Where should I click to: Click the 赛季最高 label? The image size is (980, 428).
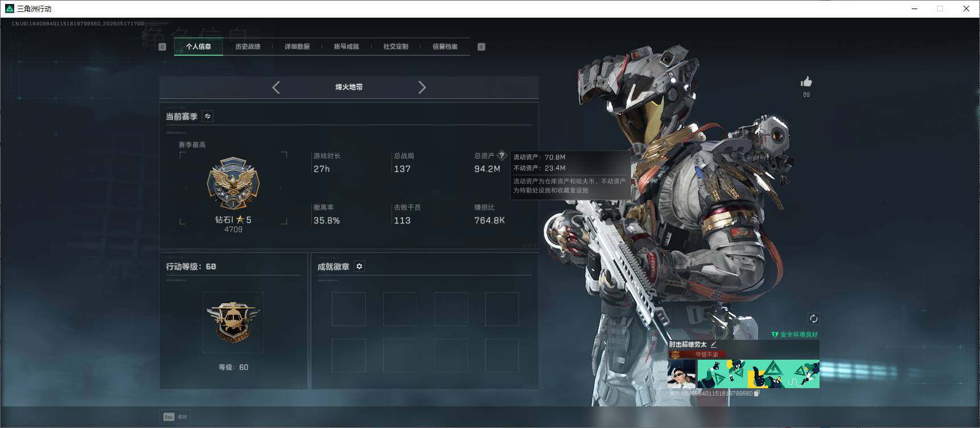pos(192,145)
